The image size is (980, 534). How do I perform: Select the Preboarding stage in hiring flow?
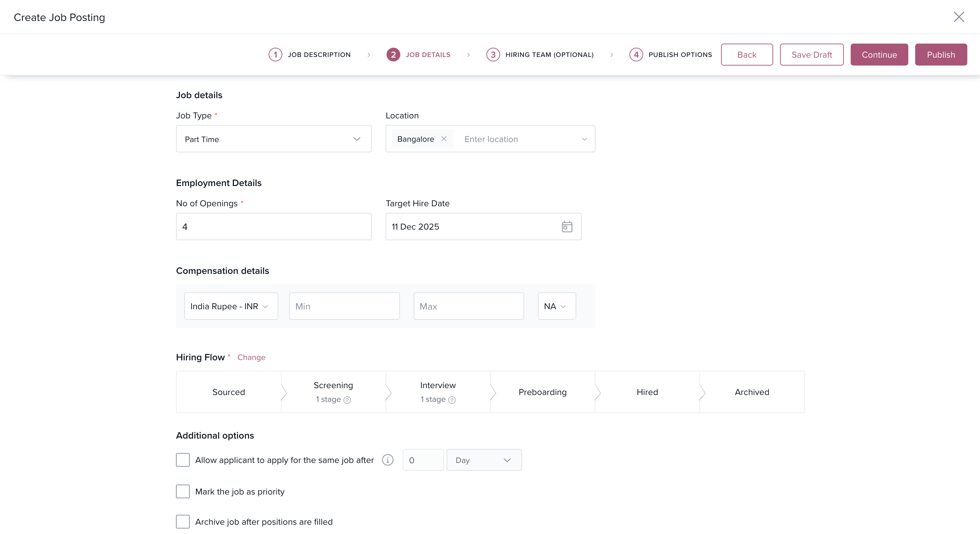[543, 392]
